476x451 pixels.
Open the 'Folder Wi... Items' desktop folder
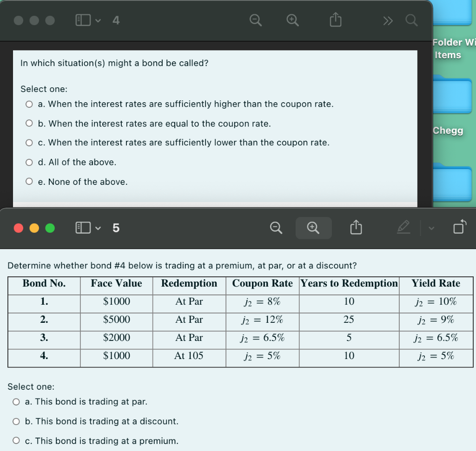tap(452, 13)
